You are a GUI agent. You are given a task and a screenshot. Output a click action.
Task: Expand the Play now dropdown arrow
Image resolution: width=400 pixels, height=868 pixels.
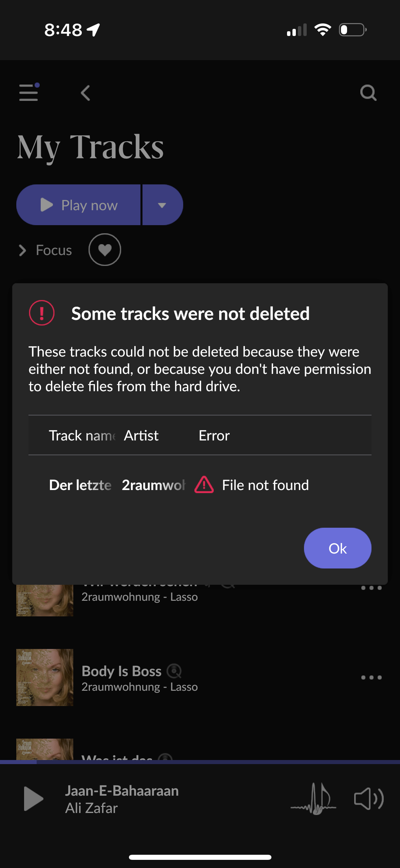[162, 205]
